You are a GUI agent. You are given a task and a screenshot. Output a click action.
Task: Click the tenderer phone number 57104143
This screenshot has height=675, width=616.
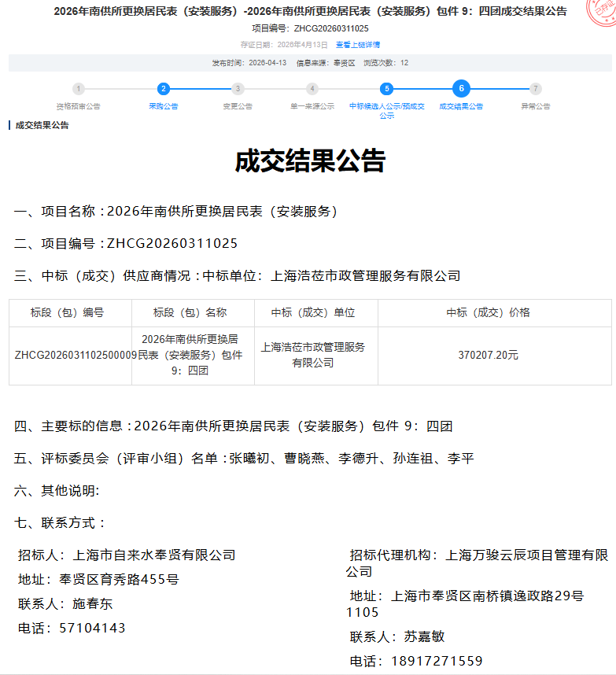click(92, 628)
